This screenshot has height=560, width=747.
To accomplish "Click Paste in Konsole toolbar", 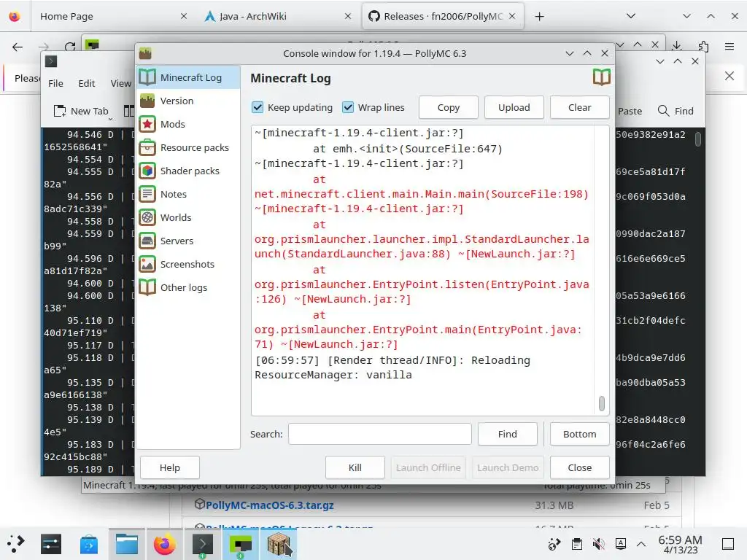I will click(630, 111).
